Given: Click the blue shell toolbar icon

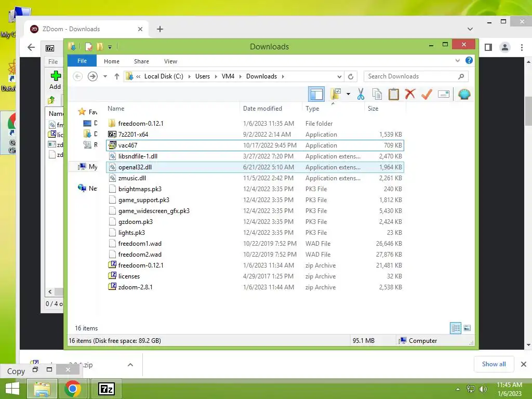Looking at the screenshot, I should pyautogui.click(x=464, y=94).
